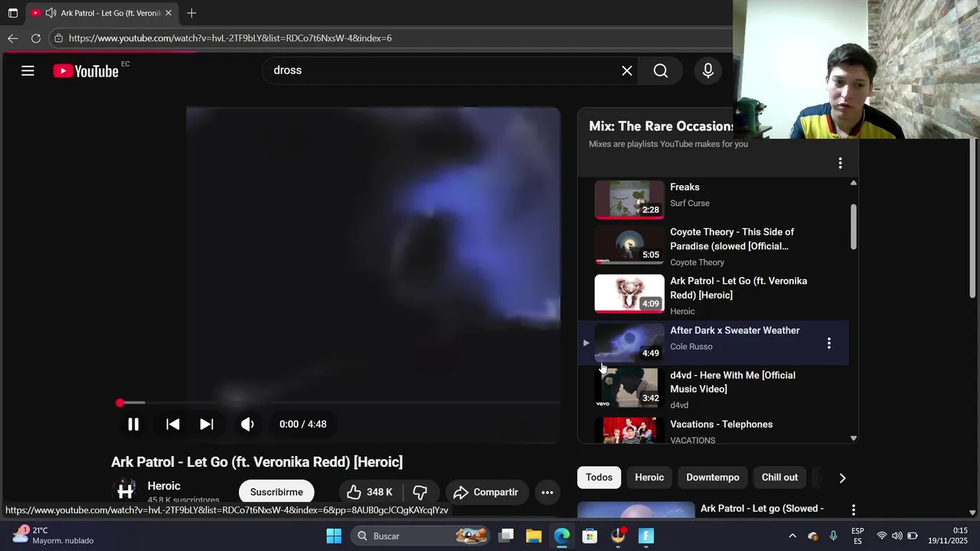Open the Heroic channel avatar
The height and width of the screenshot is (551, 980).
tap(126, 490)
